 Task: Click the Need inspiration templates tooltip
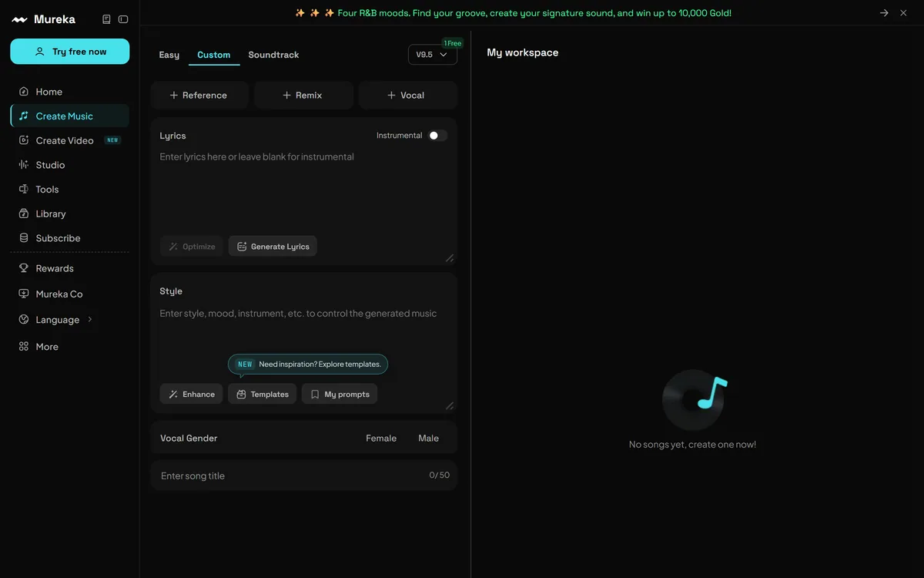click(x=308, y=364)
